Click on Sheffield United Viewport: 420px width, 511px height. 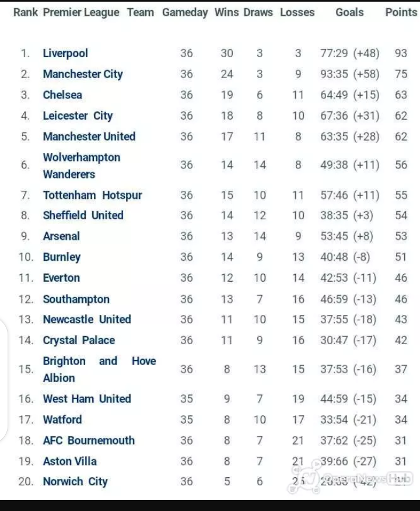point(83,215)
